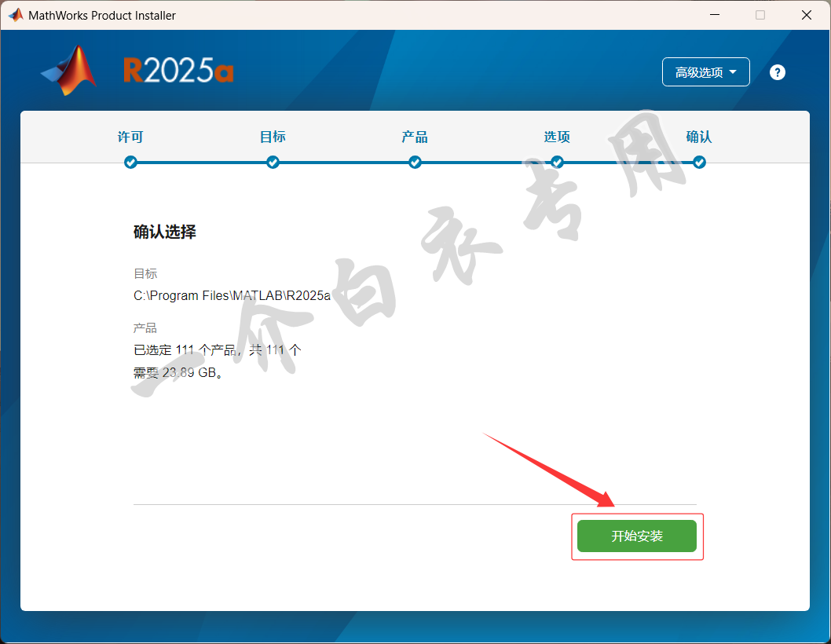Click the R2025a release logo text

click(x=178, y=71)
